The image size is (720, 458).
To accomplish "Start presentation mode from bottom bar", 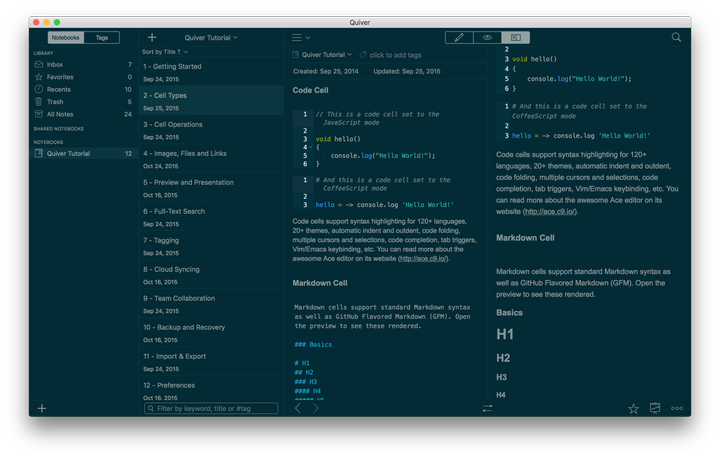I will [x=655, y=408].
